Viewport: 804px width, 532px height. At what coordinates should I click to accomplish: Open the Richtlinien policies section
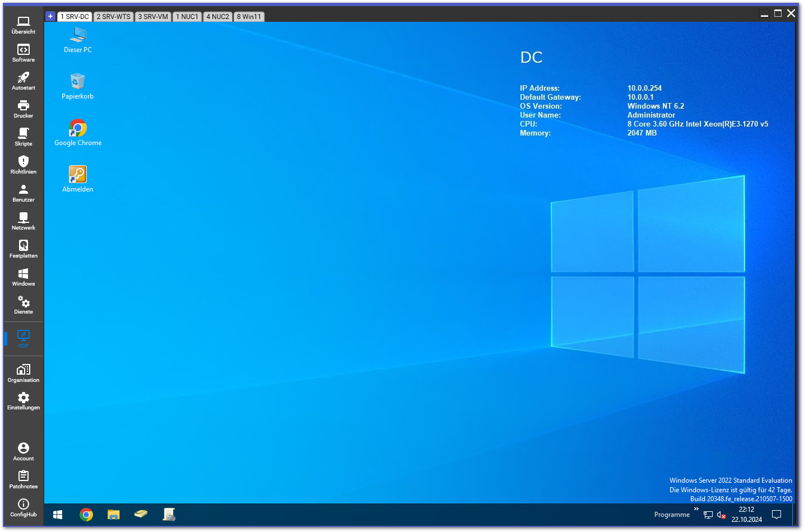tap(24, 165)
